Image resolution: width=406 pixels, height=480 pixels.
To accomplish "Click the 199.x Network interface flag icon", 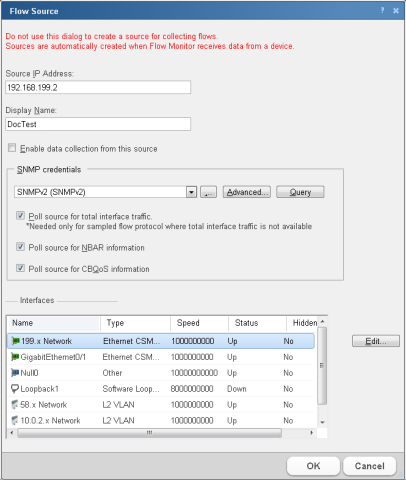I will 15,341.
